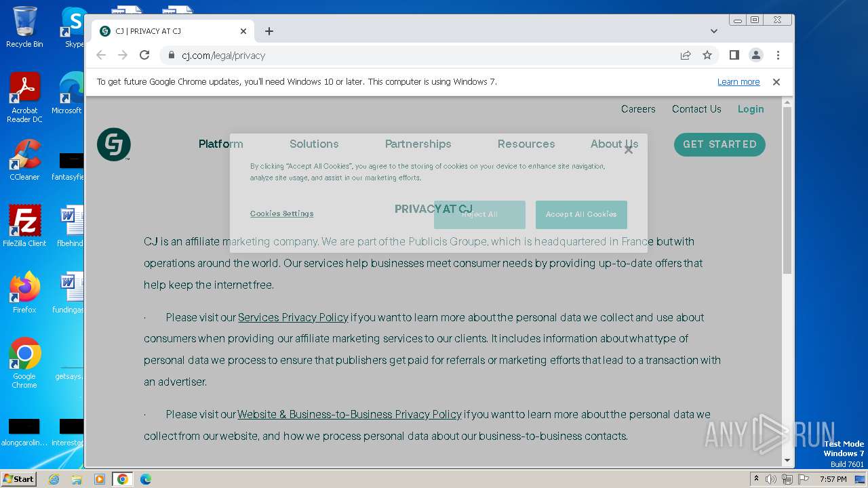Close the CJ Privacy tab
Screen dimensions: 868x488
243,31
